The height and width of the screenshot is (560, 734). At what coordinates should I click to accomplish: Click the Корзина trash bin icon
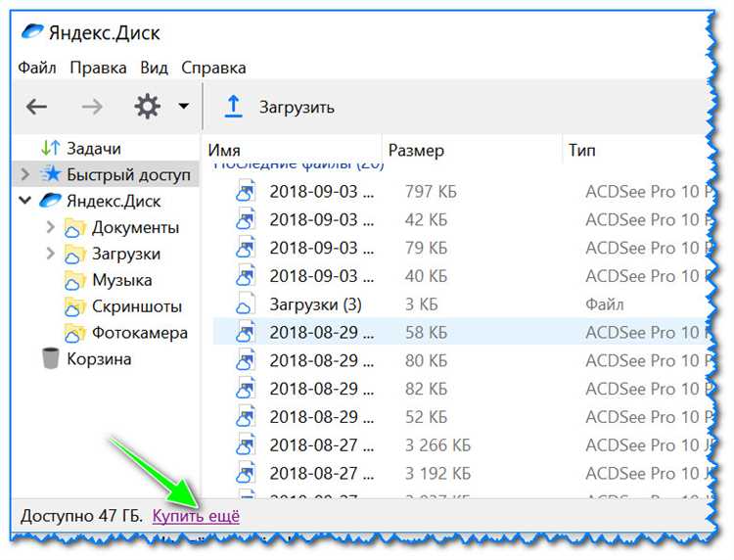click(50, 359)
